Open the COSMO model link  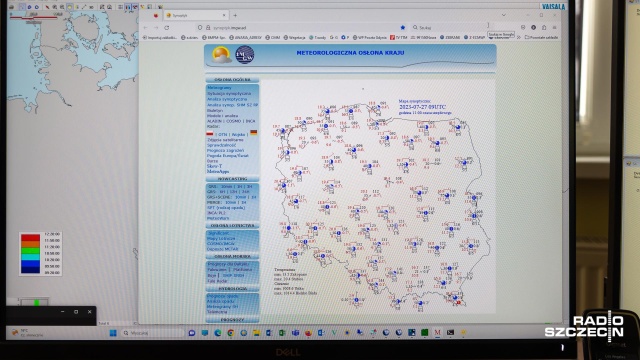click(x=233, y=121)
